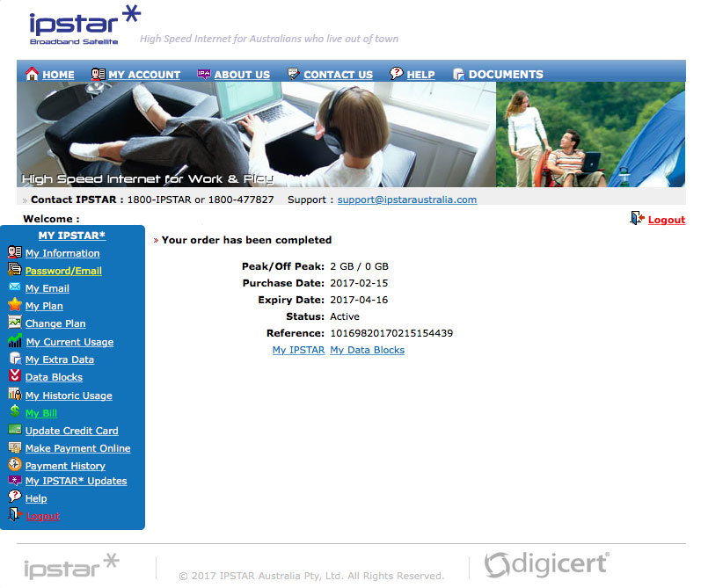Open the green My Bill link

41,413
